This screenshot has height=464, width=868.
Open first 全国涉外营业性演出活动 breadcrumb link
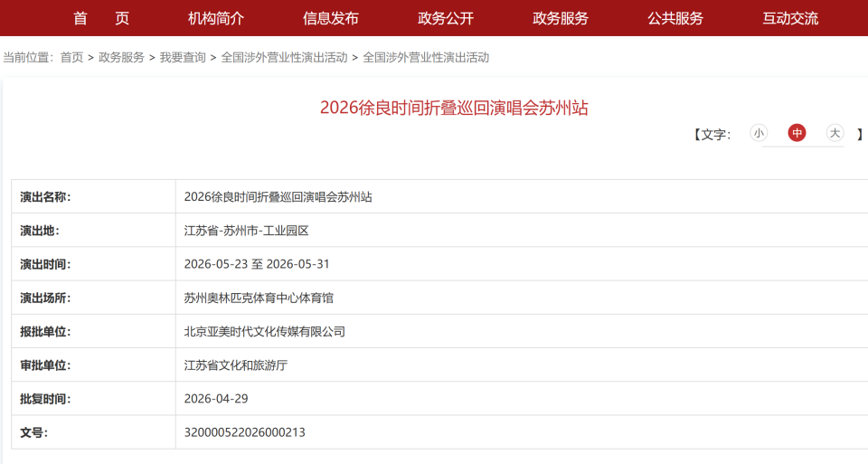click(x=284, y=58)
